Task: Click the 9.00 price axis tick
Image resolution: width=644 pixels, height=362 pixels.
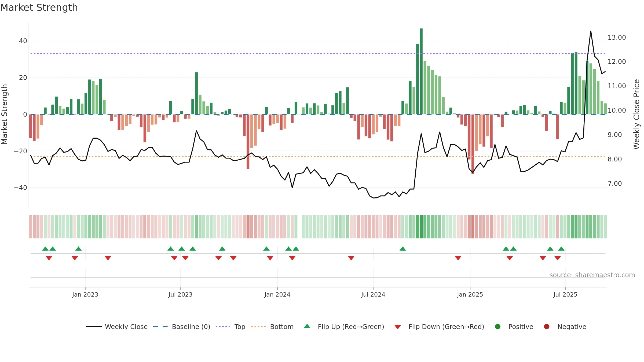Action: point(615,135)
